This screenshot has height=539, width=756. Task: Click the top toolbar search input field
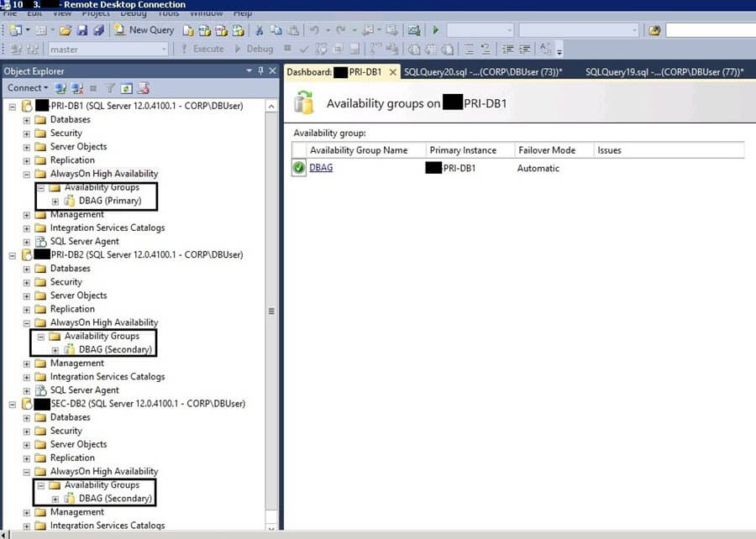click(711, 30)
